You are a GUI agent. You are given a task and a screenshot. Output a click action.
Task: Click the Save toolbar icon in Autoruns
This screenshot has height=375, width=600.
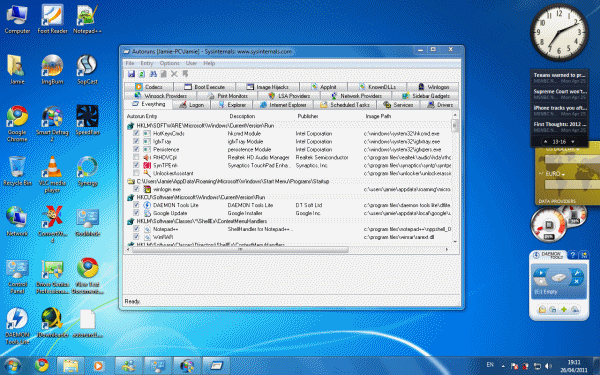point(131,74)
